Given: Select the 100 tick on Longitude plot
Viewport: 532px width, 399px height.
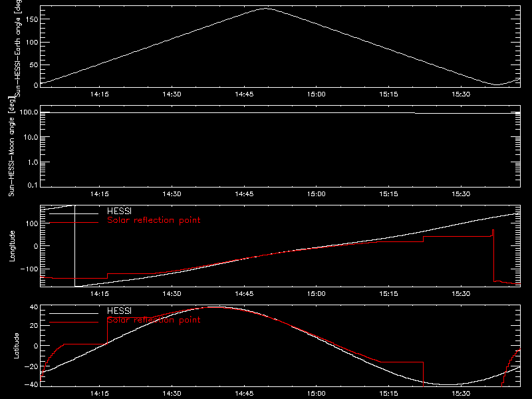Looking at the screenshot, I should click(32, 223).
